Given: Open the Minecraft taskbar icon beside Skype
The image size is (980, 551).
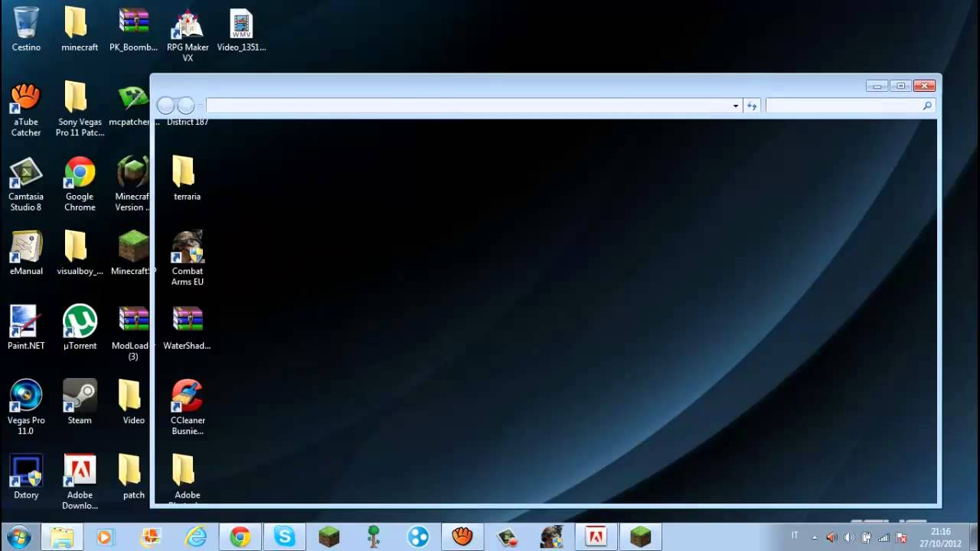Looking at the screenshot, I should 329,537.
